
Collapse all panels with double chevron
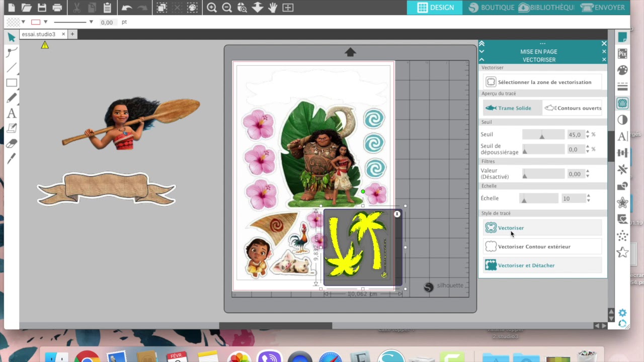(482, 44)
